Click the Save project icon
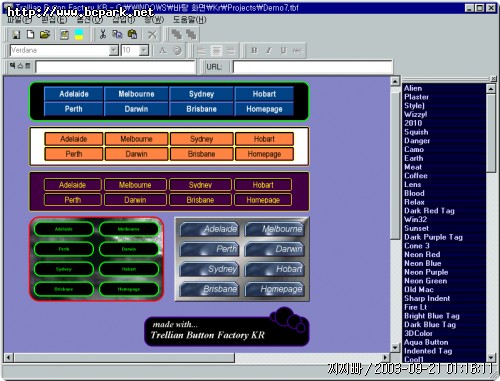Image resolution: width=500 pixels, height=381 pixels. pyautogui.click(x=16, y=34)
